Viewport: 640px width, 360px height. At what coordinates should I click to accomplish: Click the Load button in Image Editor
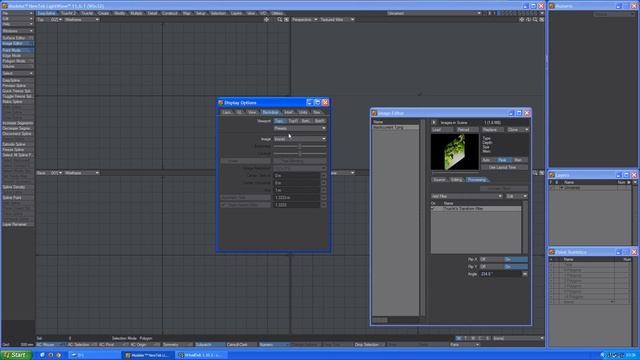point(442,130)
